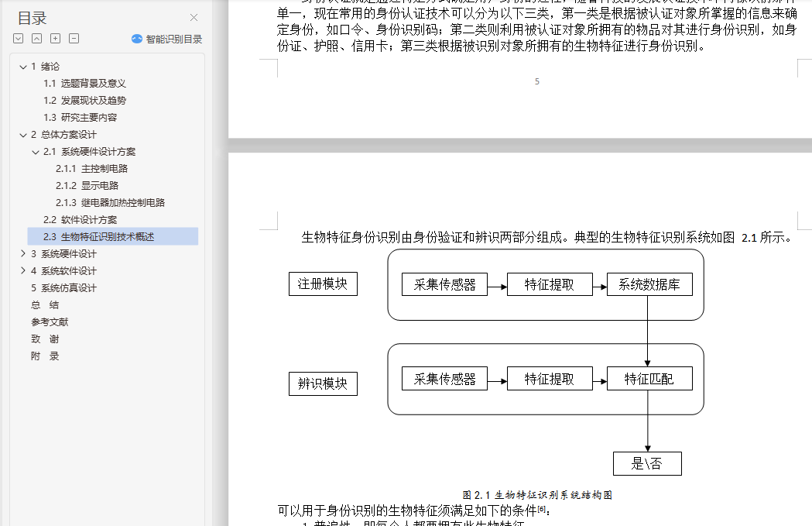
Task: Jump to 5 系统仿真设计
Action: (63, 288)
